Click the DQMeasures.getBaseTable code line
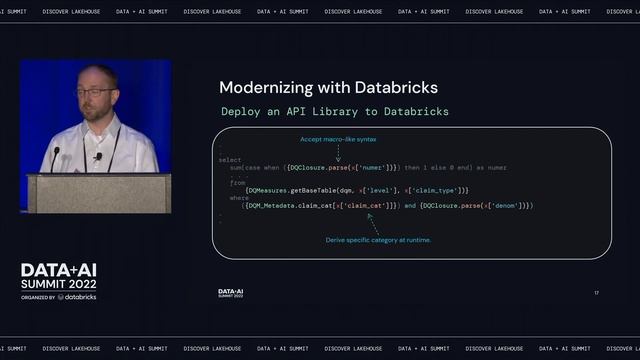This screenshot has height=360, width=640. point(357,191)
